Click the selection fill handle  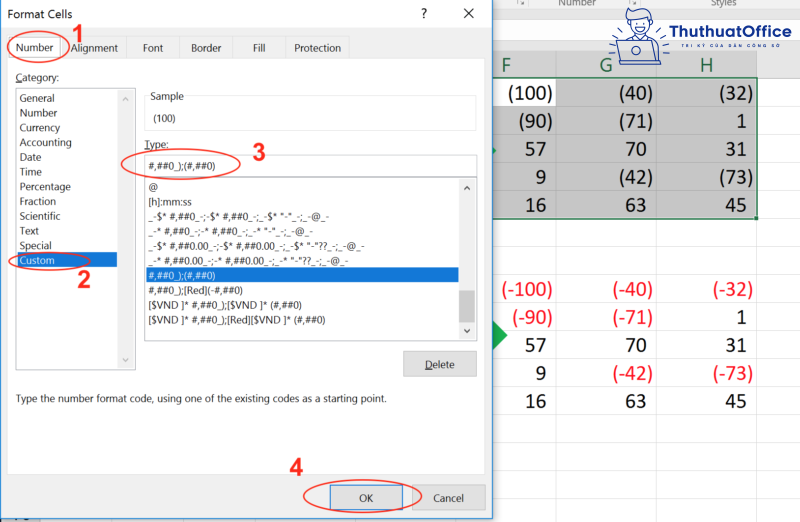[x=756, y=218]
